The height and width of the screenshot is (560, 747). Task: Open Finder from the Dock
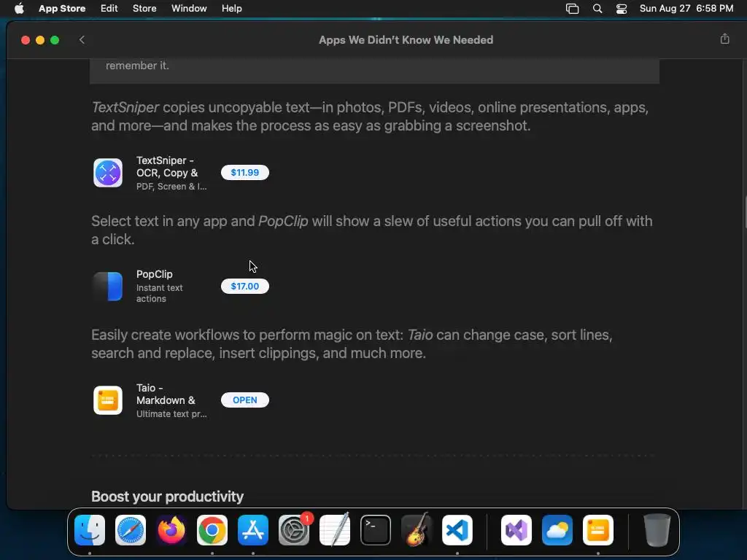coord(90,530)
